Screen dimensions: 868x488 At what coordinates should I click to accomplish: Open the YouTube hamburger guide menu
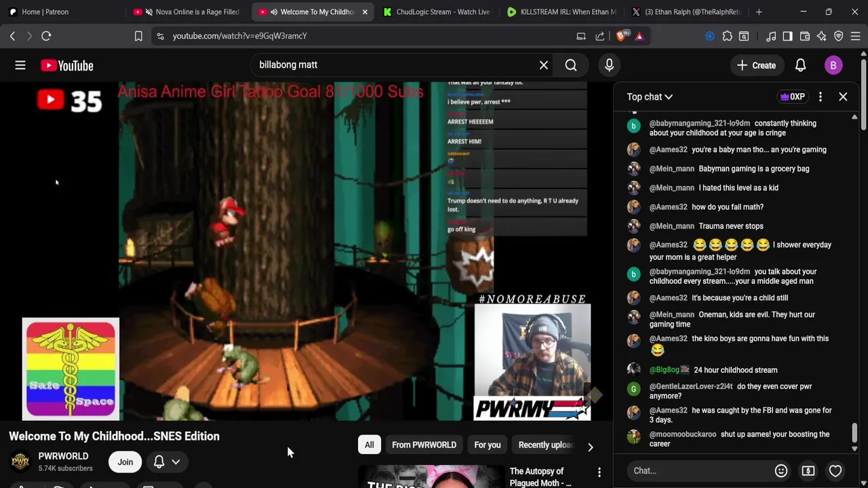tap(20, 65)
